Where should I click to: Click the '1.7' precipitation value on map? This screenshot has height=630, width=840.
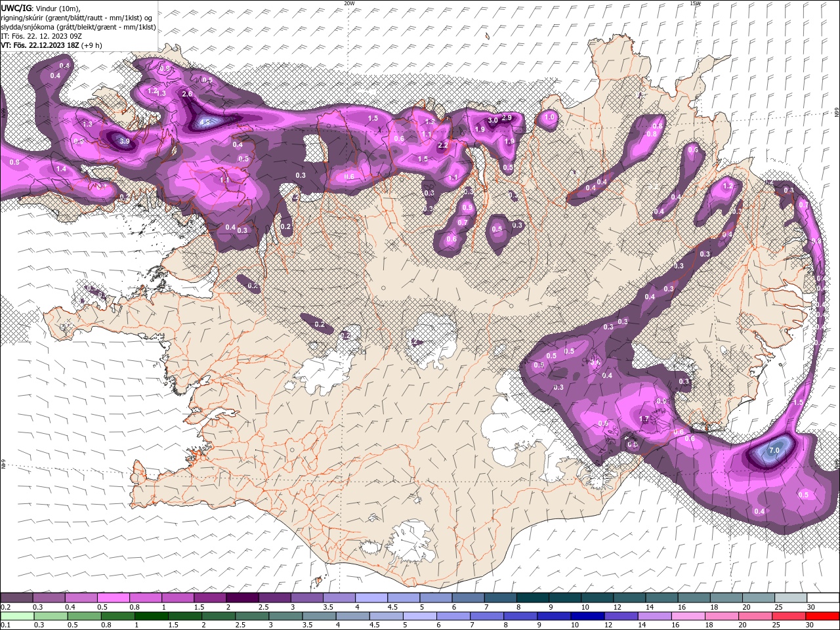[644, 419]
